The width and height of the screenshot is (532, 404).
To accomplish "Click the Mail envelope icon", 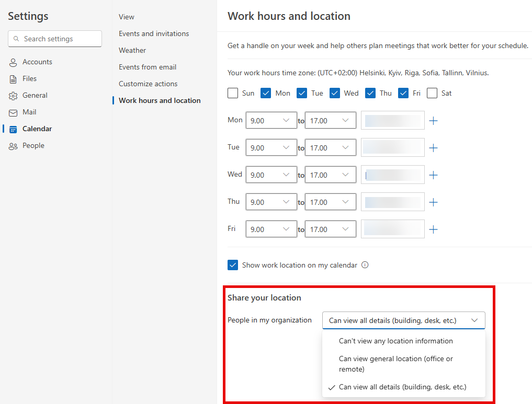I will coord(12,112).
